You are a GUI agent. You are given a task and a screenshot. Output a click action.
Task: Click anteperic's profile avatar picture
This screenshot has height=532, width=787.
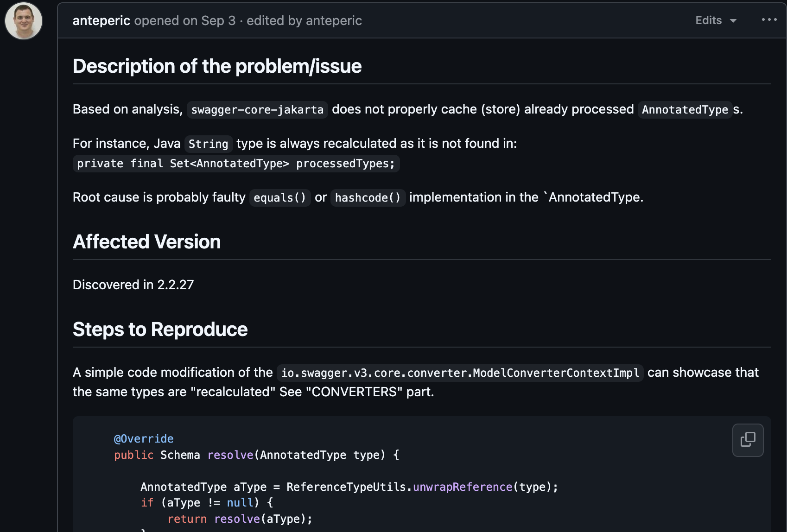(24, 21)
